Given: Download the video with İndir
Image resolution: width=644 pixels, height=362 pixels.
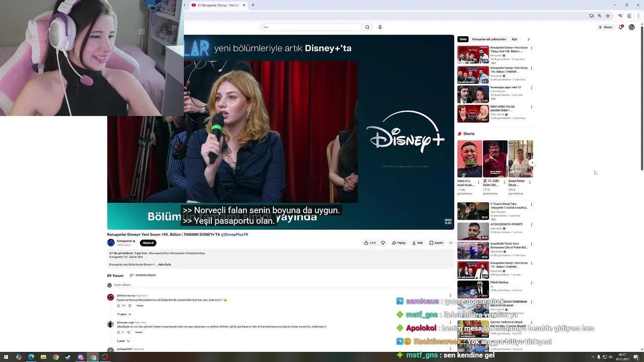Looking at the screenshot, I should [418, 243].
